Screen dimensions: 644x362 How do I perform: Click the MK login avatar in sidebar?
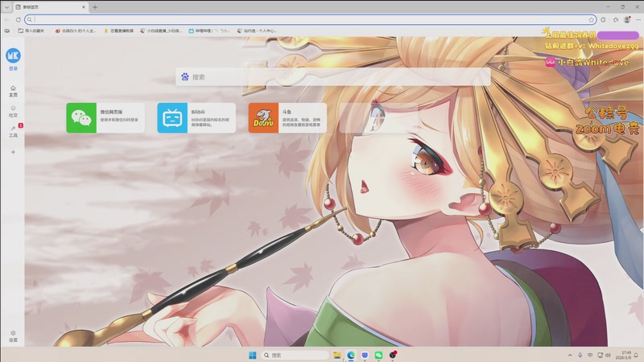click(x=13, y=56)
